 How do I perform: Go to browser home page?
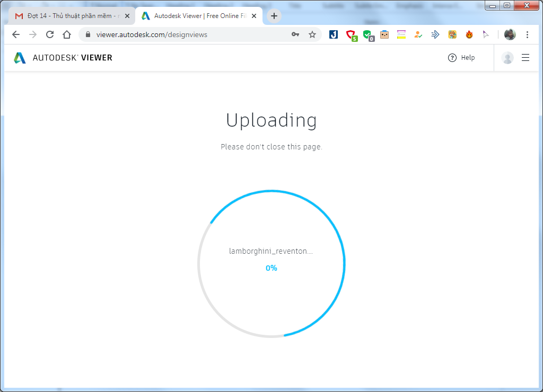pos(67,34)
